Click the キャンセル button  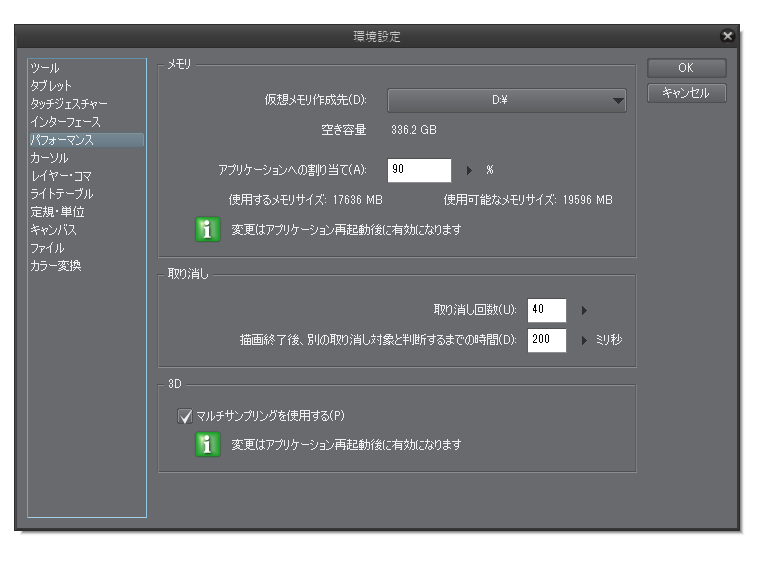(686, 93)
